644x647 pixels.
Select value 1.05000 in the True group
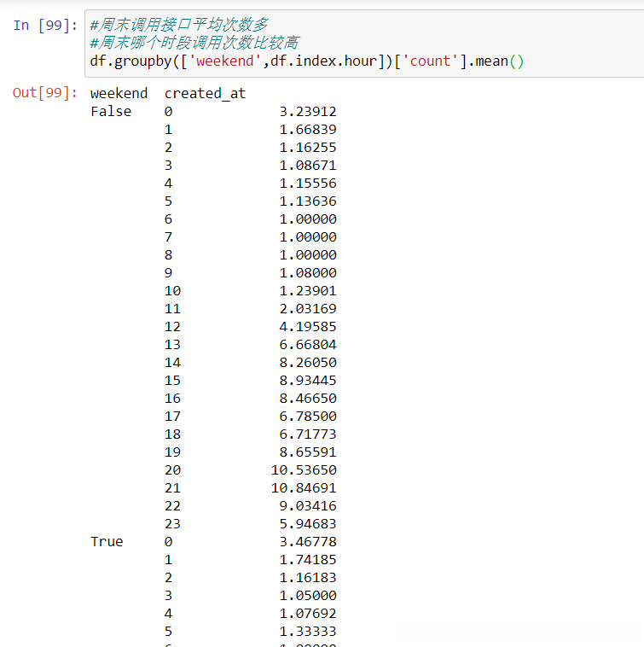[308, 596]
